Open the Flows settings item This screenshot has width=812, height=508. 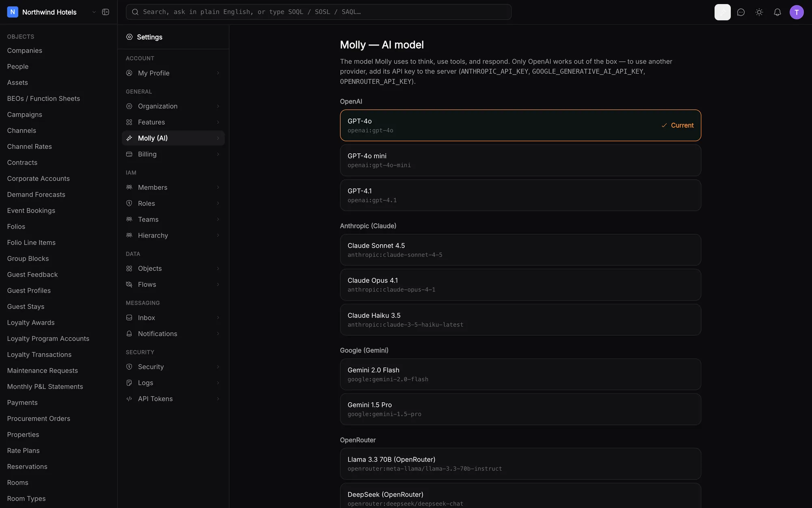pyautogui.click(x=173, y=284)
